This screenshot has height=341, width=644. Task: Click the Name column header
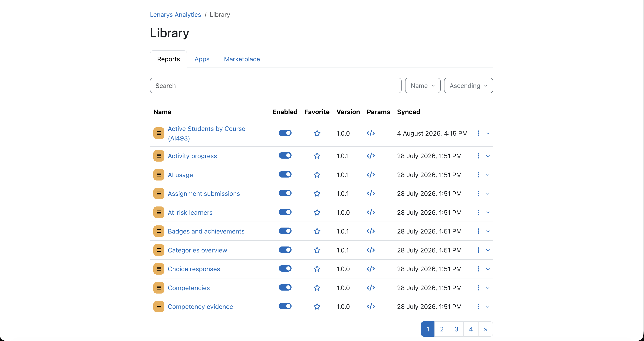click(x=162, y=112)
